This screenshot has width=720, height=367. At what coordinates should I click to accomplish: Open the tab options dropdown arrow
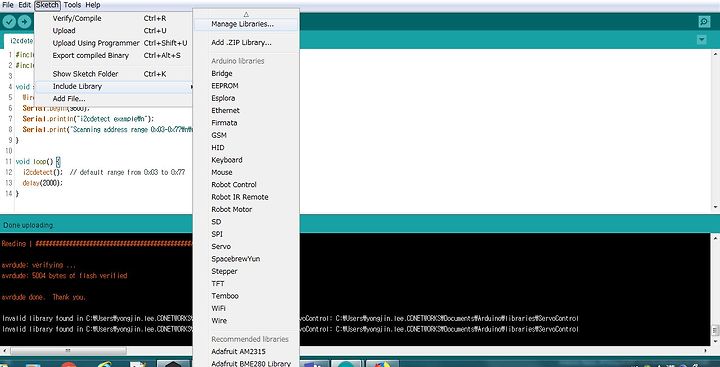[x=701, y=40]
